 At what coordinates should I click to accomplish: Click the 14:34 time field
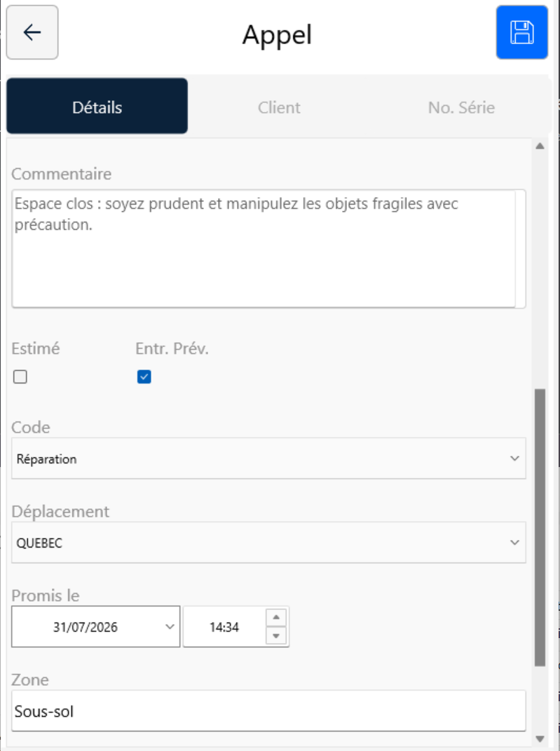point(224,627)
